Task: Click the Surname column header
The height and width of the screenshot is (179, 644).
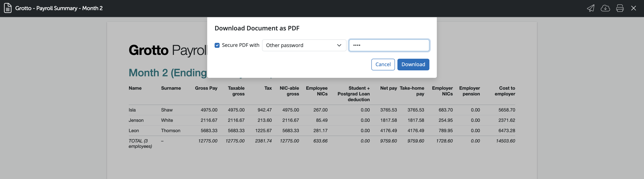Action: pos(171,88)
